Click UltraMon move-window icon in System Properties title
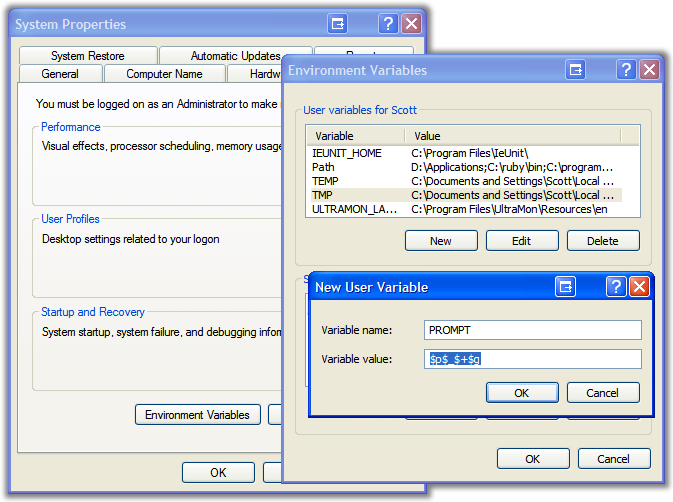 point(337,23)
